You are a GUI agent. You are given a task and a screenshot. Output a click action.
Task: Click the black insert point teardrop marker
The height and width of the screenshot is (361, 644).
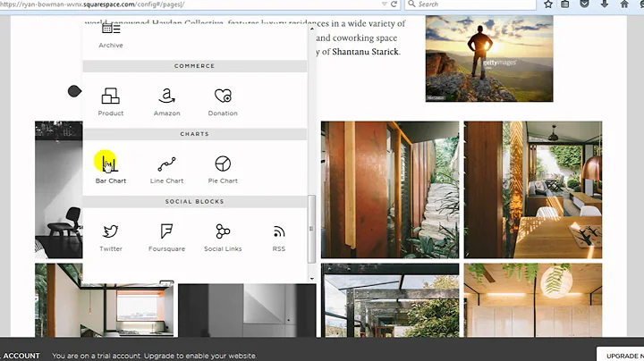[x=74, y=91]
